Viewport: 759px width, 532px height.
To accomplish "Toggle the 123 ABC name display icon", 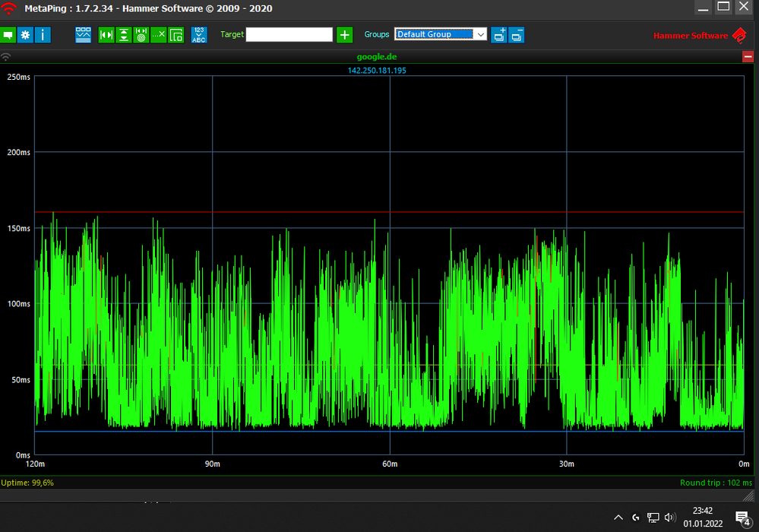I will tap(199, 35).
